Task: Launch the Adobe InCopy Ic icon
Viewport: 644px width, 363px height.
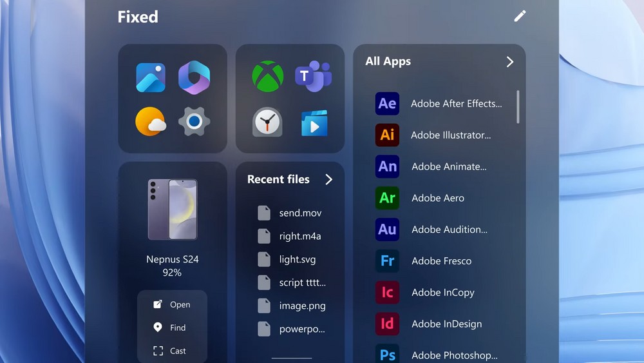Action: pyautogui.click(x=387, y=292)
